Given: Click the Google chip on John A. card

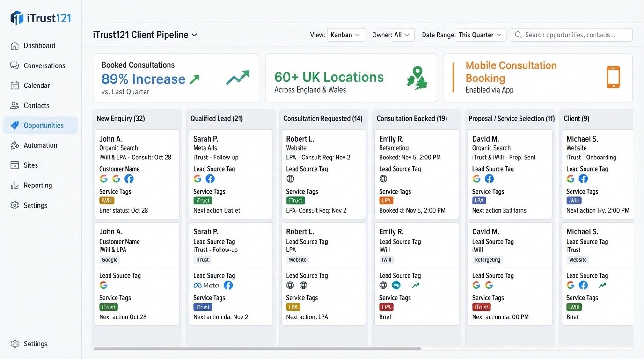Looking at the screenshot, I should (x=110, y=260).
